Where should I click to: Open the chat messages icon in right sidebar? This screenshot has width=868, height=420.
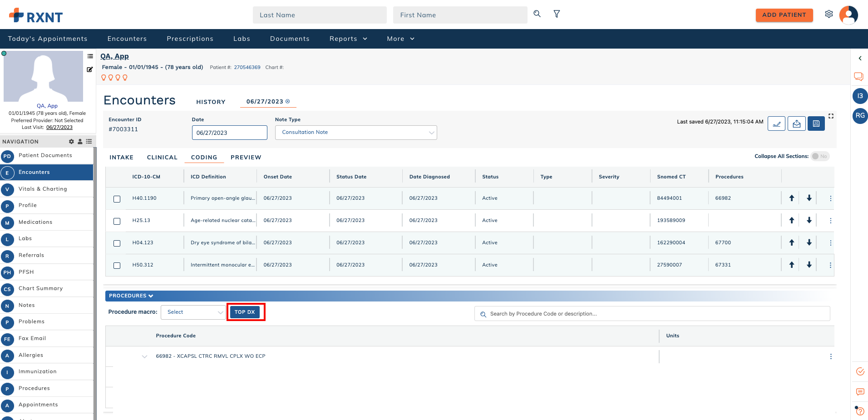(x=859, y=76)
